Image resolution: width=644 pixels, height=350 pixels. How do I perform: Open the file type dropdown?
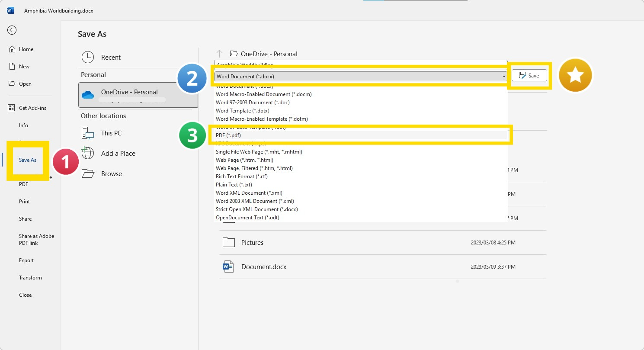[x=361, y=76]
